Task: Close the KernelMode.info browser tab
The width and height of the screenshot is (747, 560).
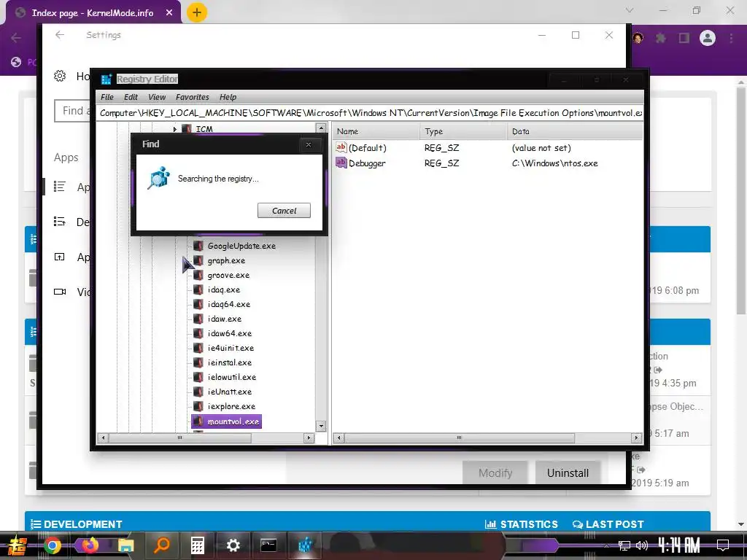Action: (x=169, y=13)
